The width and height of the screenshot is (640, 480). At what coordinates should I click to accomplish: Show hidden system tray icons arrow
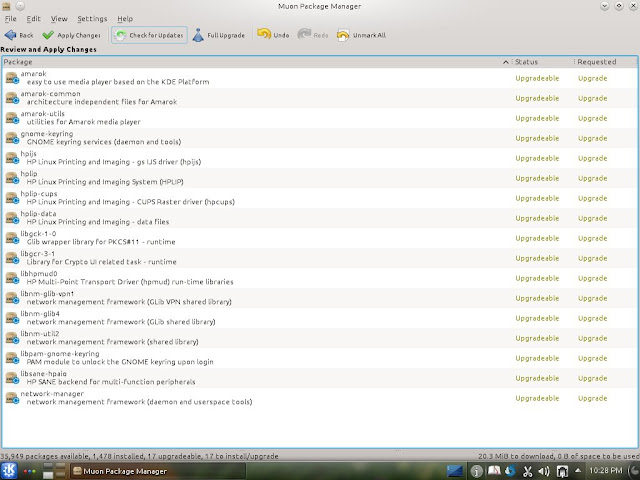tap(578, 471)
